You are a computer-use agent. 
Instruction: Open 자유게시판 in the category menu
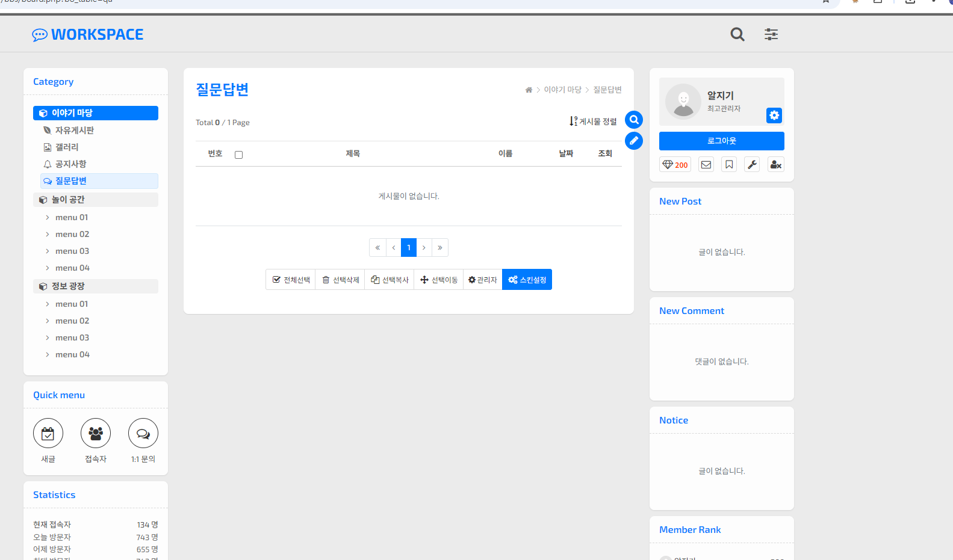[x=75, y=131]
